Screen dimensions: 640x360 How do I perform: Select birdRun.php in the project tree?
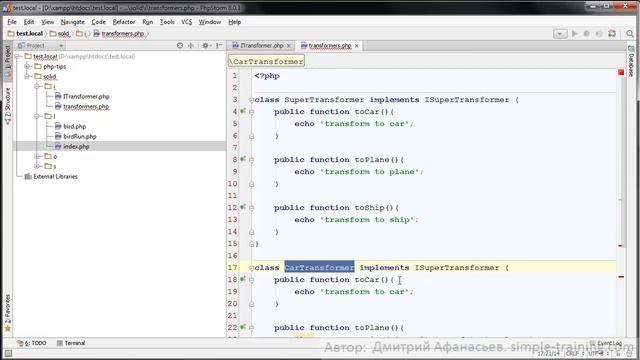point(80,136)
